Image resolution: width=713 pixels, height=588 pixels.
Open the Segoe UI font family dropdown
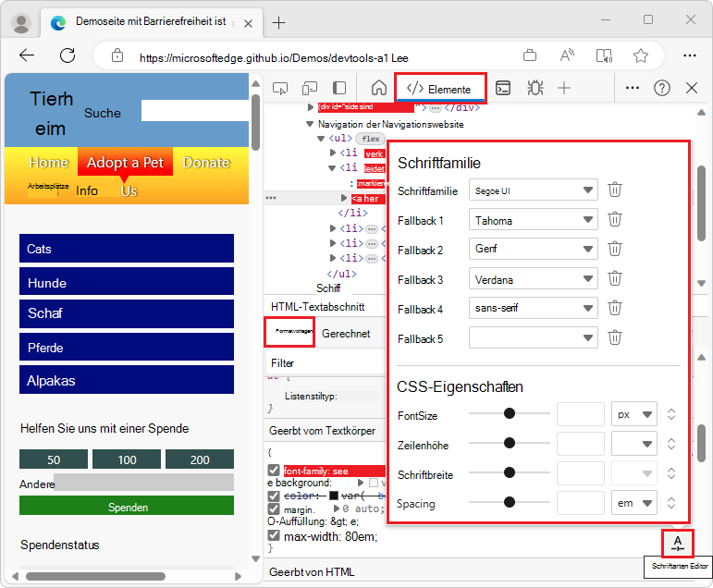coord(534,190)
